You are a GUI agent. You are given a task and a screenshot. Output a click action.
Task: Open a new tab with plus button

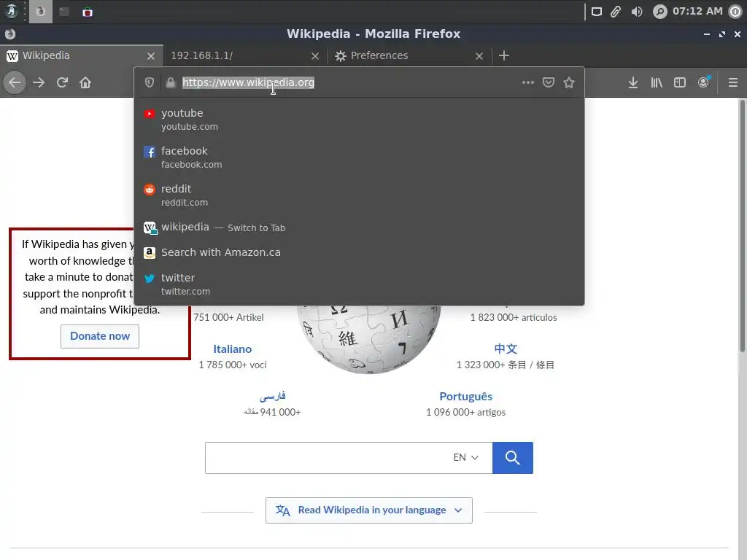[x=504, y=55]
